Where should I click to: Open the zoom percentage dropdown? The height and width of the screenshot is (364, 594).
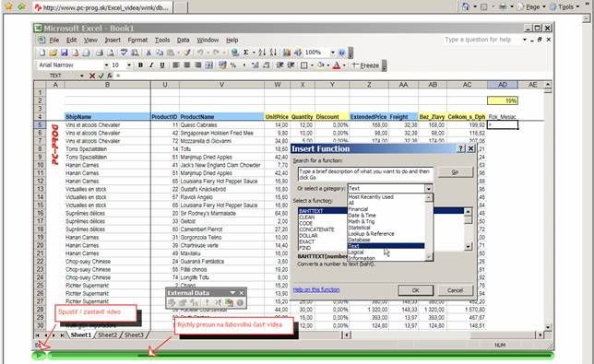pos(333,53)
